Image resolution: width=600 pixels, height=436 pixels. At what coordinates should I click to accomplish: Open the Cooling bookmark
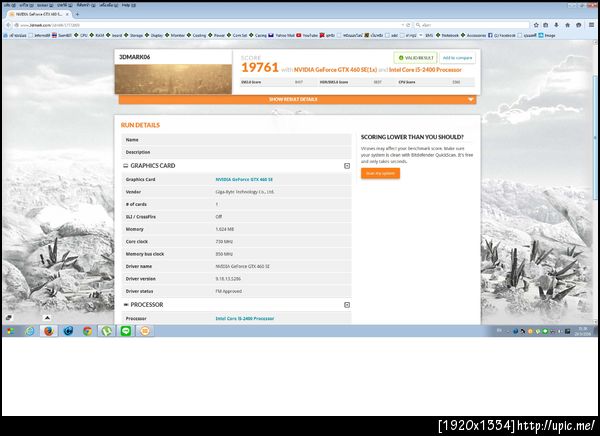point(196,35)
